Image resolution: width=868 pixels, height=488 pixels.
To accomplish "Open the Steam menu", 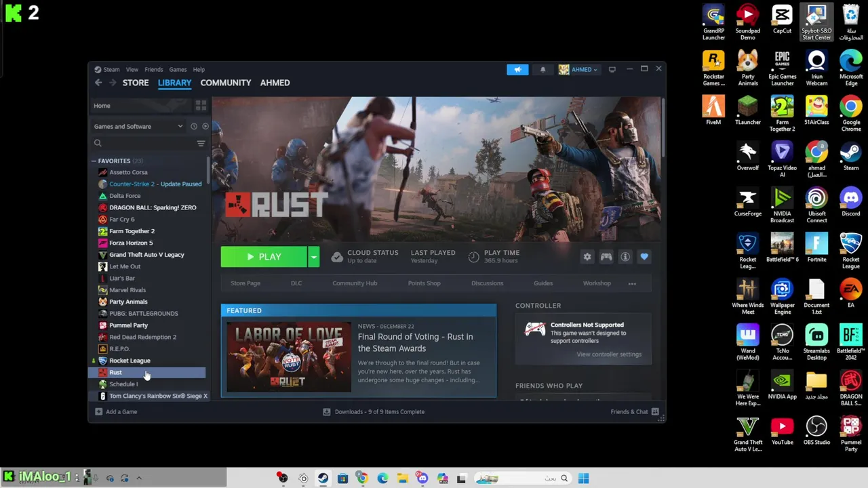I will pos(111,69).
